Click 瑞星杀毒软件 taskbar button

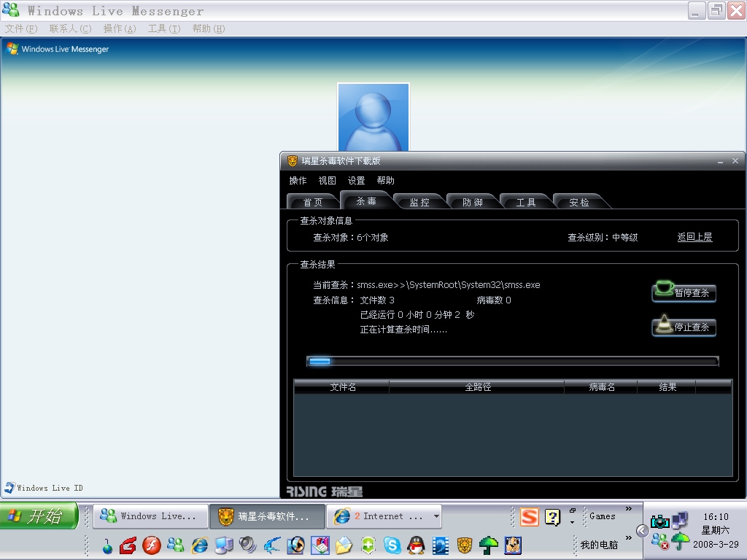click(x=267, y=516)
